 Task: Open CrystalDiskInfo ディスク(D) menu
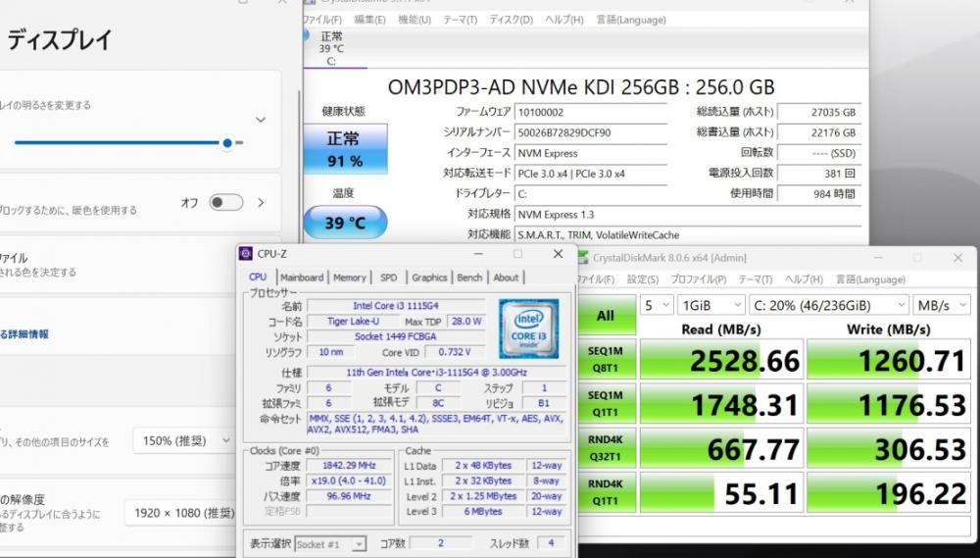click(x=511, y=20)
